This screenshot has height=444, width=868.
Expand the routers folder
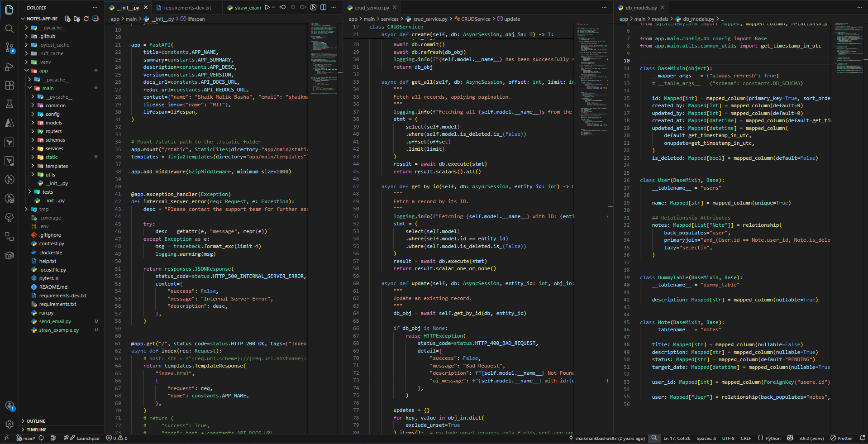(x=53, y=131)
